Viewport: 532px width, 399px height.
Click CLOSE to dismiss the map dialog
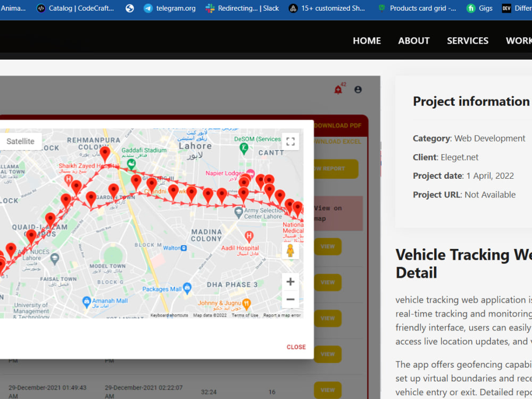click(296, 347)
